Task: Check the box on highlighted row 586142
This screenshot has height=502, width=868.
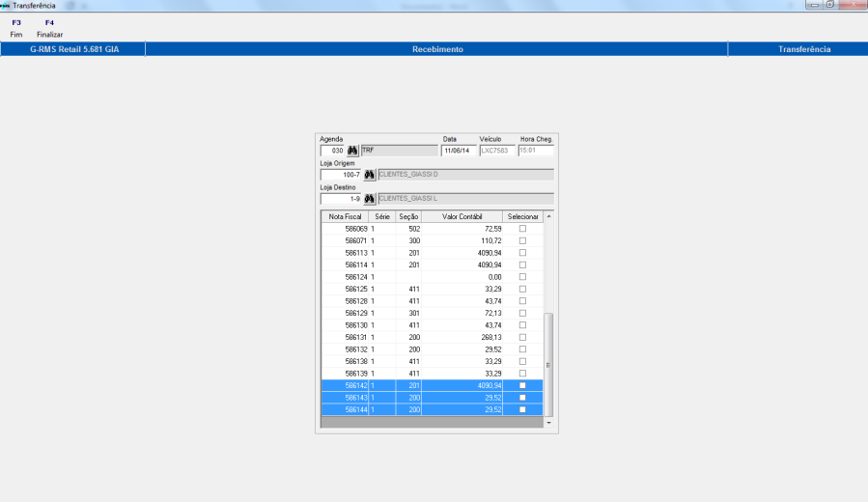Action: (x=522, y=386)
